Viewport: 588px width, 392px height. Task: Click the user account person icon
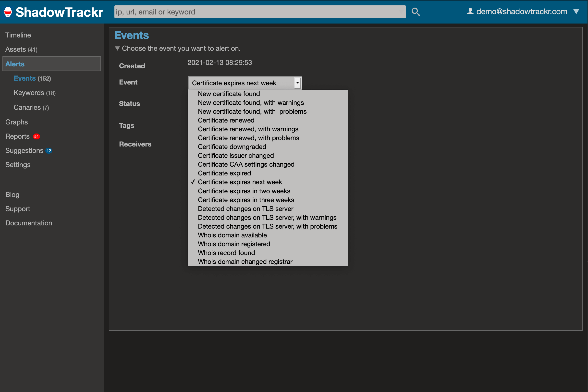[470, 11]
